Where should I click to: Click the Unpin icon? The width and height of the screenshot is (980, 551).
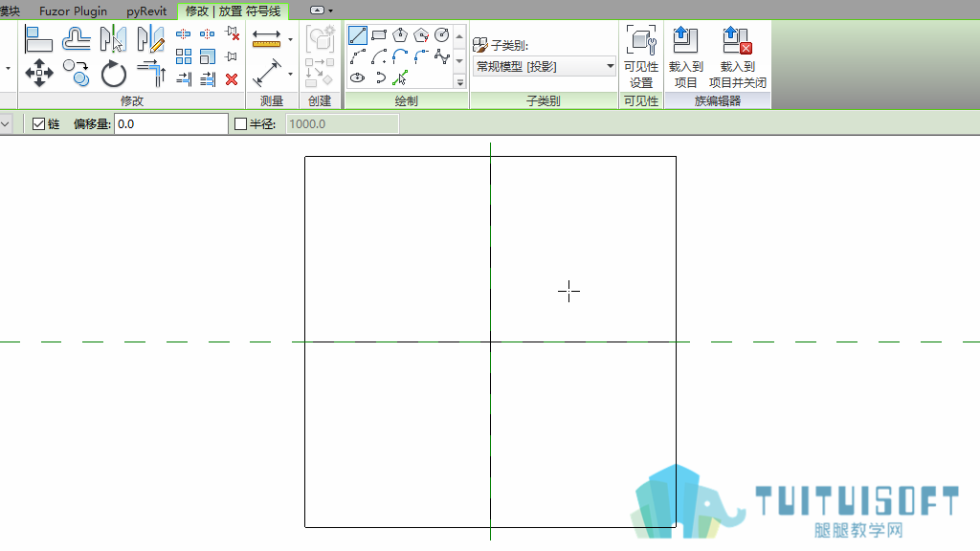[232, 33]
